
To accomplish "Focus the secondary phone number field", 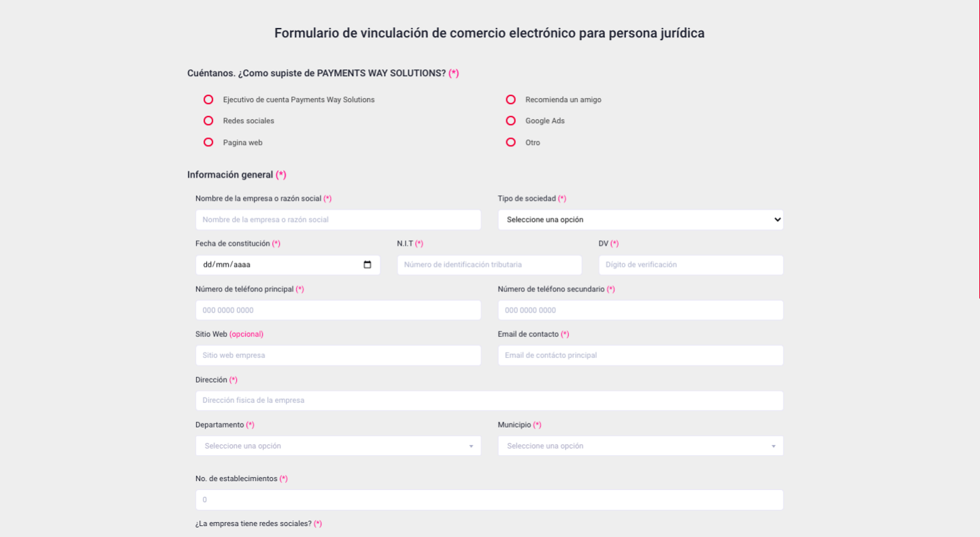I will point(640,310).
